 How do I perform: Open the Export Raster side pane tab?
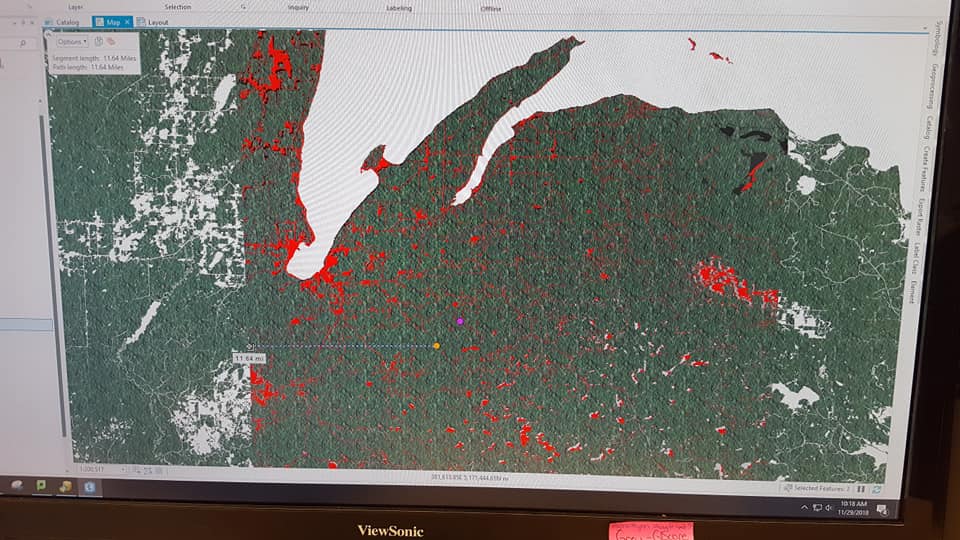(920, 217)
